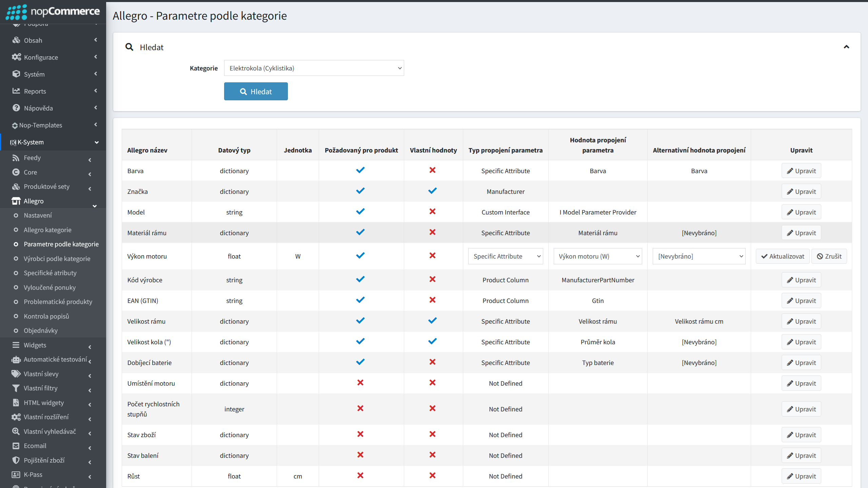Open Allegro kategorie menu item
Screen dimensions: 868x488
(47, 230)
